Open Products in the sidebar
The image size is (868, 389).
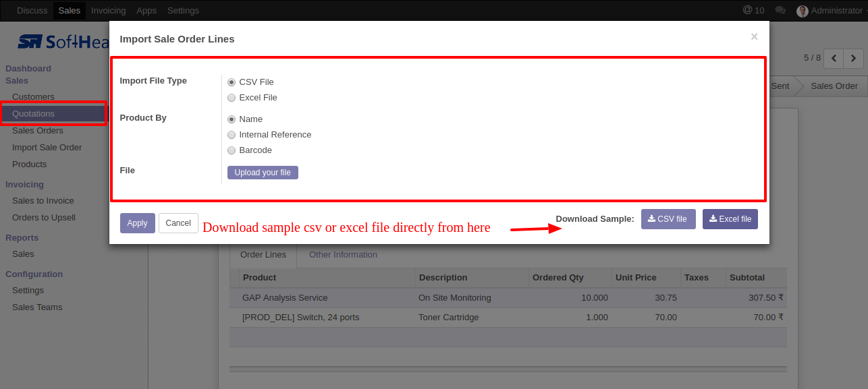(30, 164)
